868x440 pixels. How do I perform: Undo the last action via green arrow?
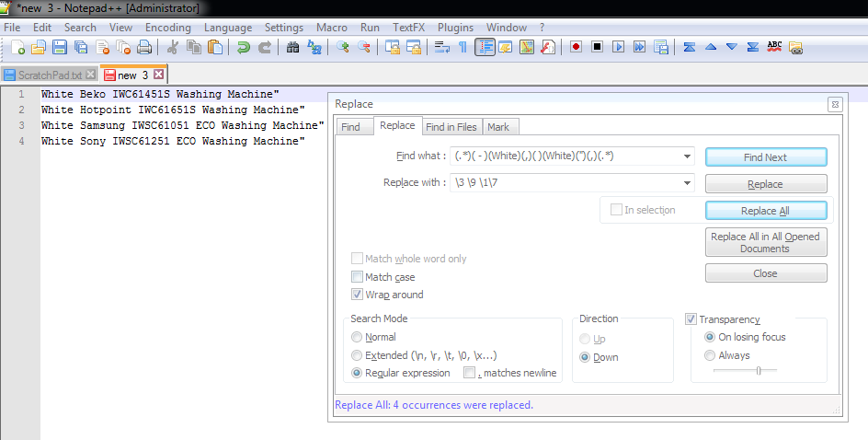[x=243, y=48]
